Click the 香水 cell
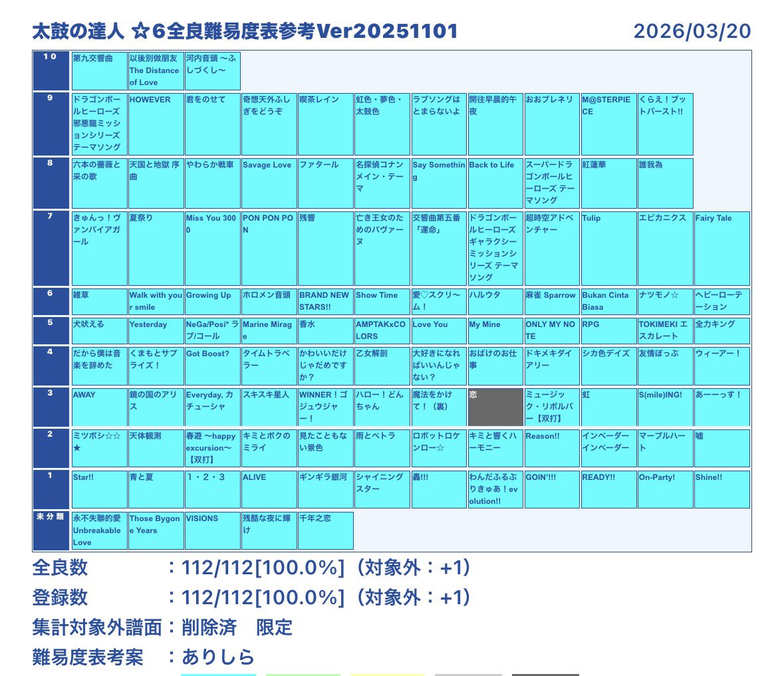Screen dimensions: 784x676 point(325,330)
